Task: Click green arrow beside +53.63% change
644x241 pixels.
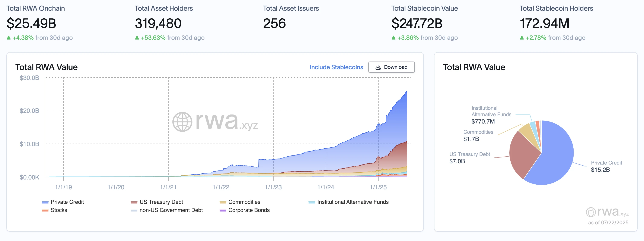Action: click(x=137, y=38)
